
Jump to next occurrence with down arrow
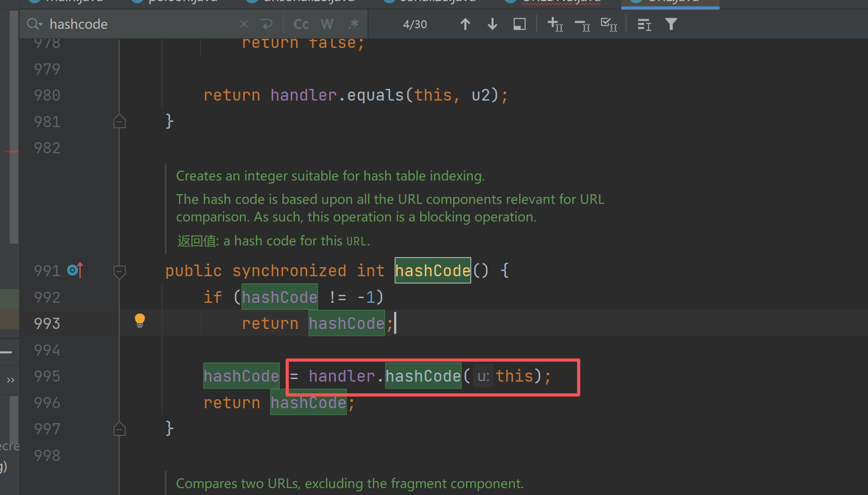coord(493,24)
